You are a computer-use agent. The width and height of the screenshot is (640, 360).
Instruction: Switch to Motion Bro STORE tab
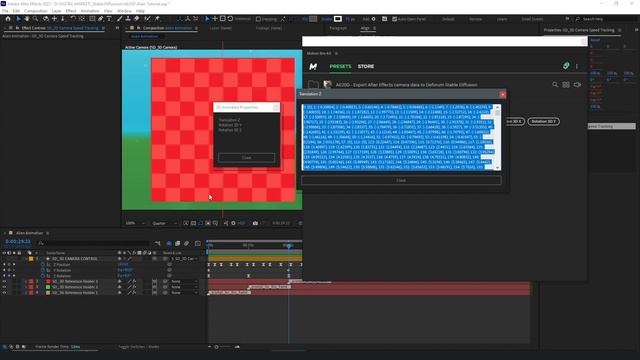click(366, 66)
